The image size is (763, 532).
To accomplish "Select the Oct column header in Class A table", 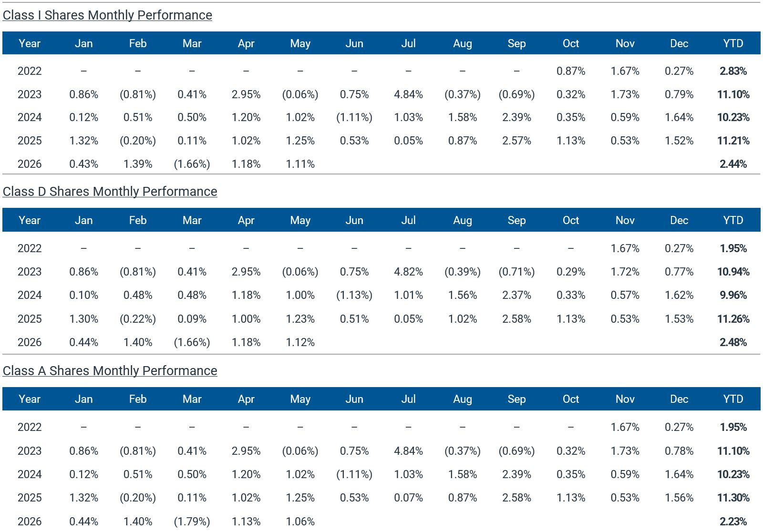I will pos(571,399).
